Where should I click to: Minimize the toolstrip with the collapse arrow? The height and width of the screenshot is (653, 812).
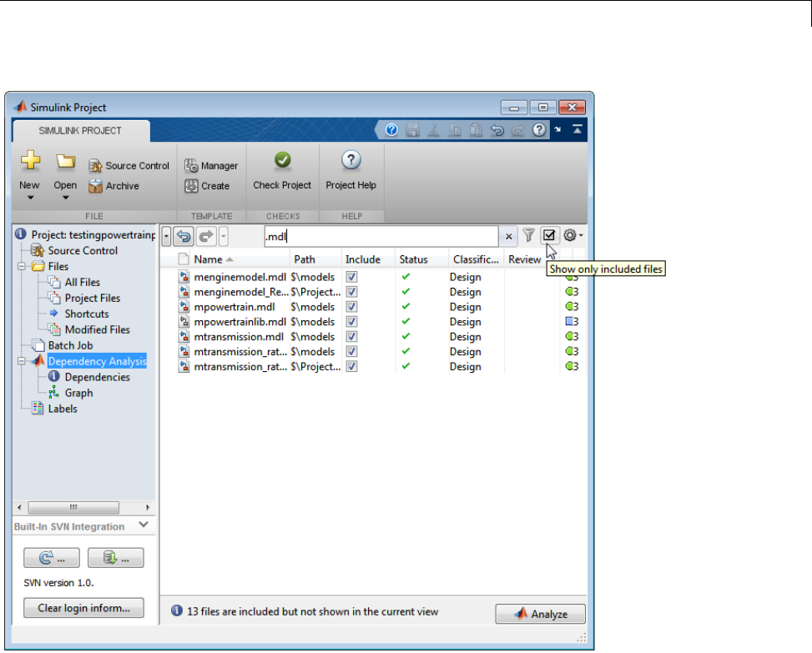[x=577, y=129]
